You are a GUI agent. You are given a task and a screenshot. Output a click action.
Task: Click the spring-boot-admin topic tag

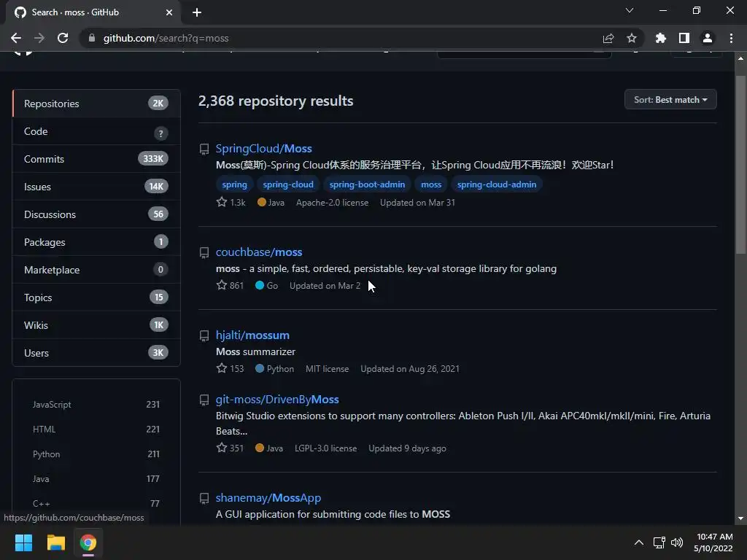(x=367, y=184)
